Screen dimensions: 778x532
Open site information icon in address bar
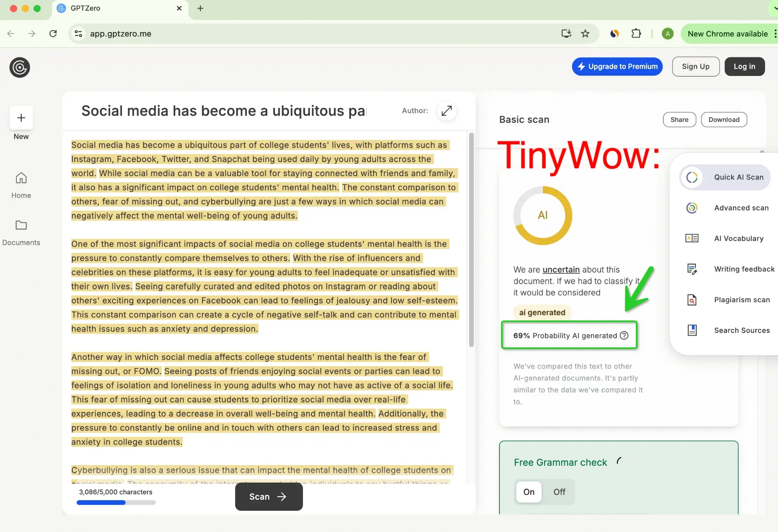[78, 34]
